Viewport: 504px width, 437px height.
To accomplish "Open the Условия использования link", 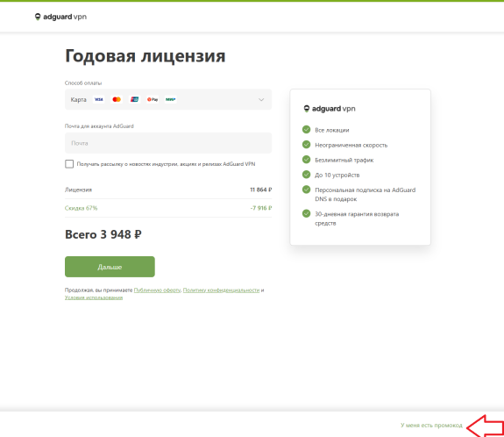I will coord(94,297).
